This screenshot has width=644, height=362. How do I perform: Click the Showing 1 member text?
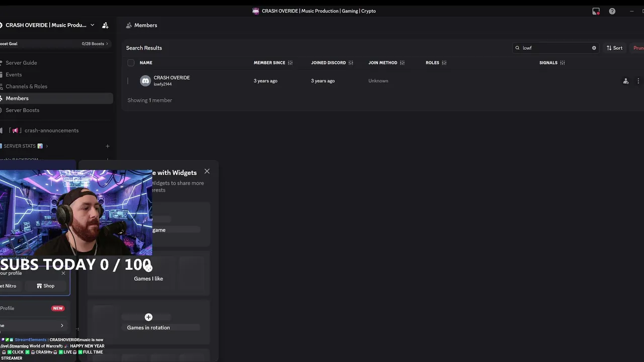(x=149, y=100)
